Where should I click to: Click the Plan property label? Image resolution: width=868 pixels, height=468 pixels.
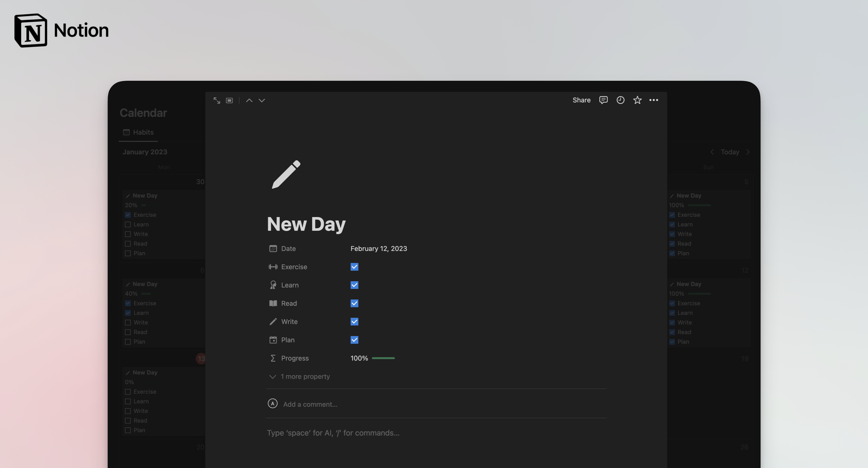coord(288,340)
